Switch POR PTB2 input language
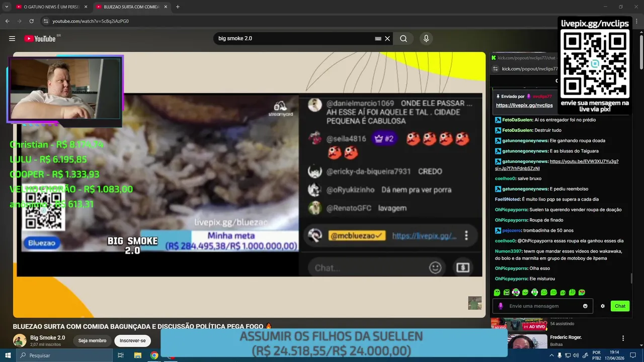 pyautogui.click(x=597, y=355)
